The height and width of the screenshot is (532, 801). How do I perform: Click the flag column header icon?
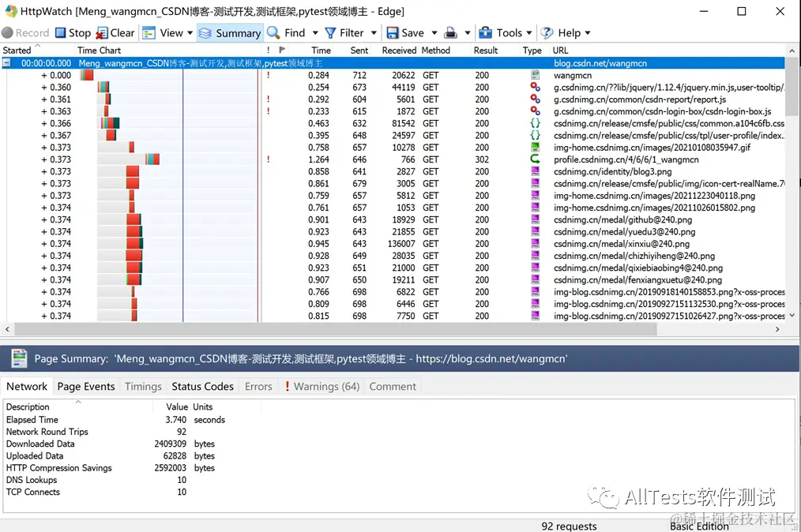pyautogui.click(x=282, y=50)
